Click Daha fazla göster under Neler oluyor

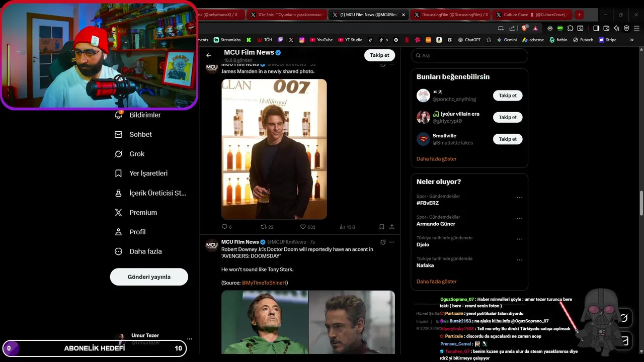(x=437, y=282)
